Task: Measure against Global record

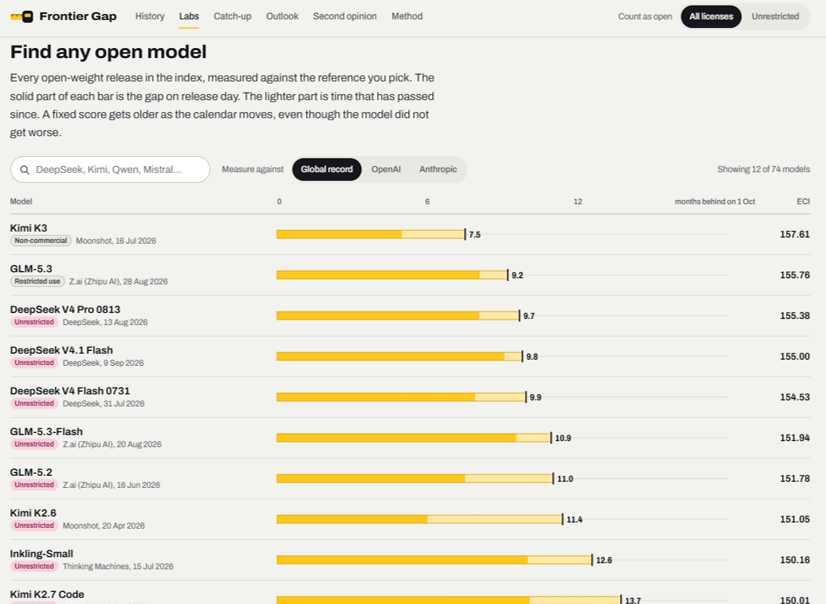Action: click(x=327, y=169)
